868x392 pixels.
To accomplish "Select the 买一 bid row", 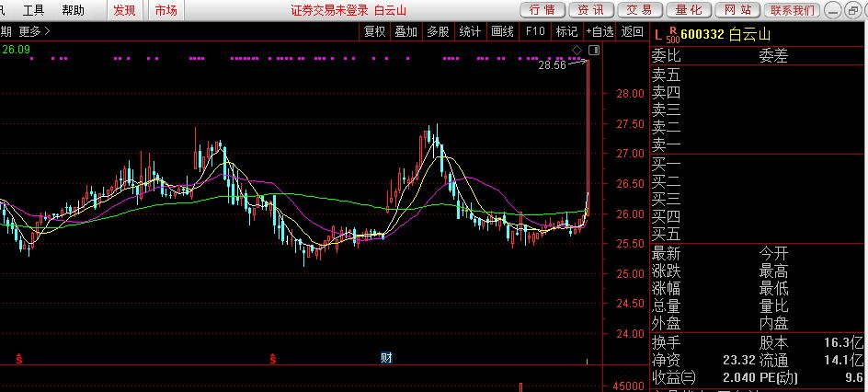I will coord(759,164).
